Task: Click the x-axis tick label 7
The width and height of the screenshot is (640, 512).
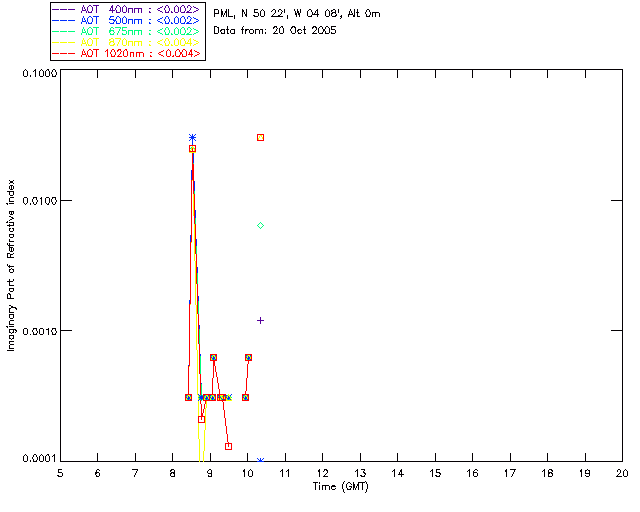Action: point(135,473)
